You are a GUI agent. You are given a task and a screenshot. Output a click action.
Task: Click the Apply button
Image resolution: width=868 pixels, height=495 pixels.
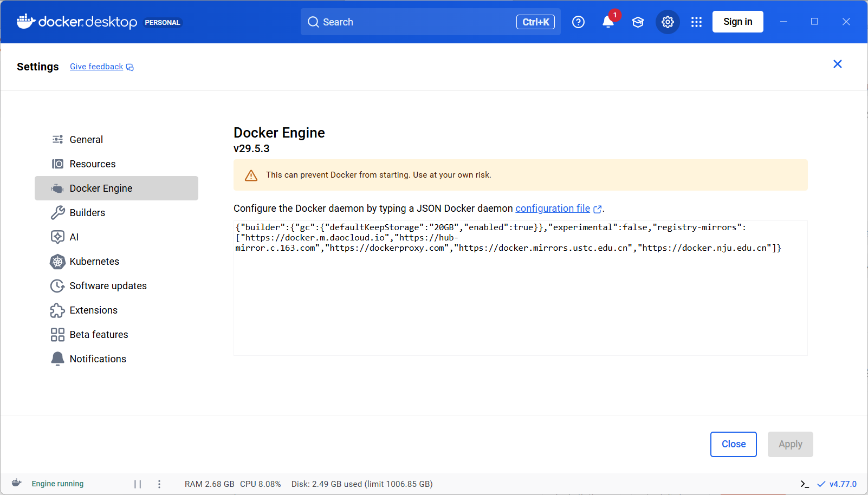tap(790, 444)
